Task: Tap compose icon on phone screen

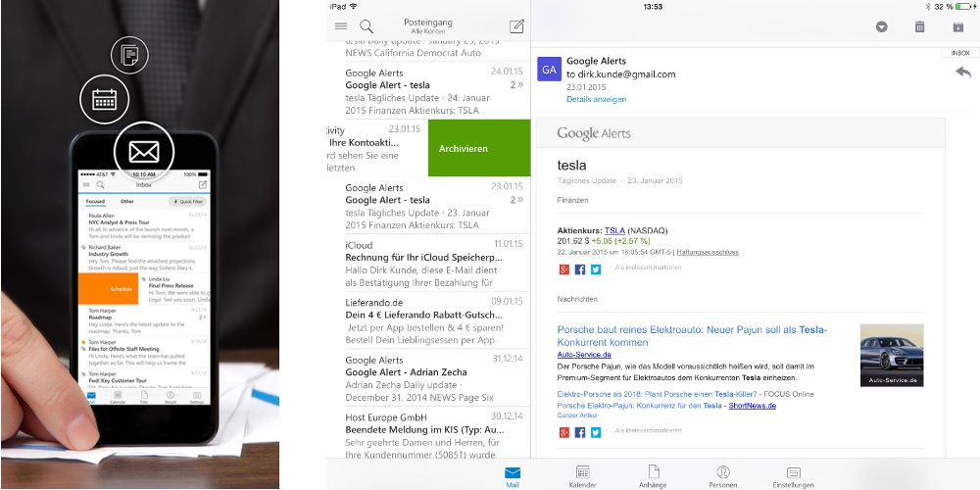Action: pyautogui.click(x=203, y=185)
